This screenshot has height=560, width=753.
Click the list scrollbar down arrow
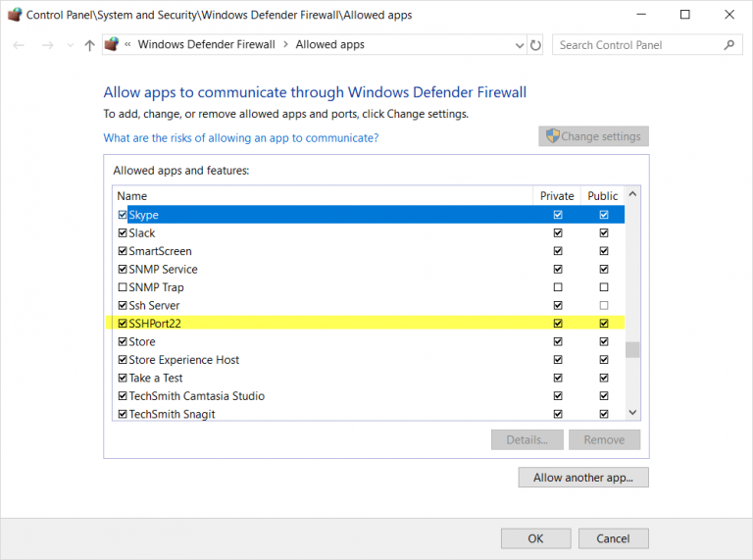point(632,413)
